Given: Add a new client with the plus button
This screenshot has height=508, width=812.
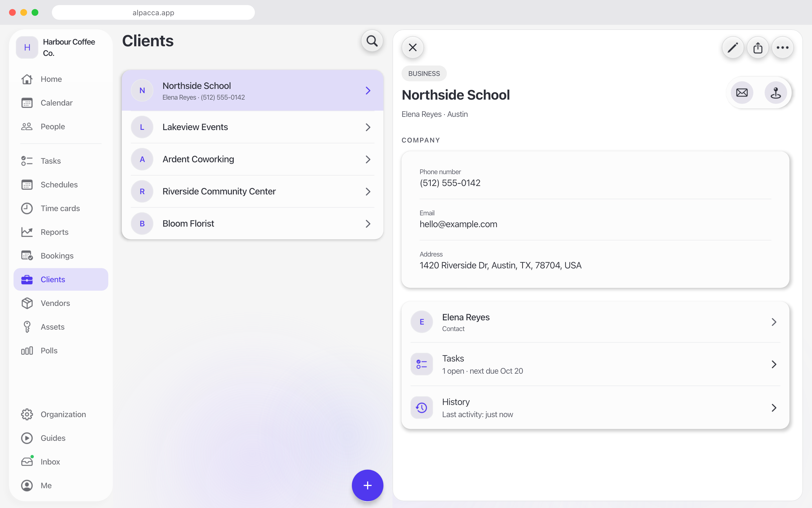Looking at the screenshot, I should click(367, 485).
